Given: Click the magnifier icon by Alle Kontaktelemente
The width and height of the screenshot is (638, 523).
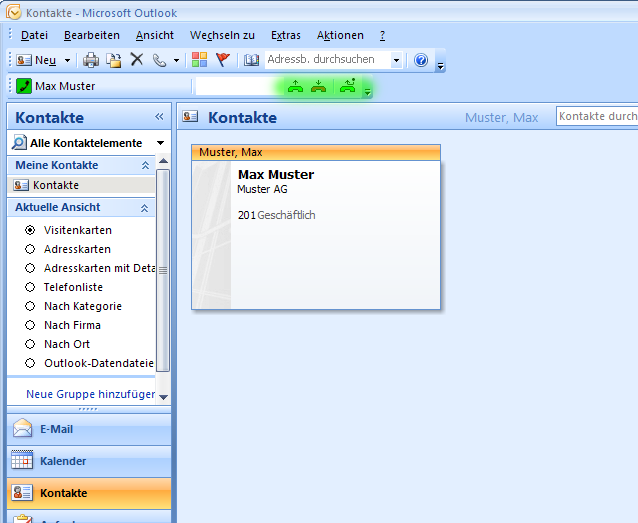Looking at the screenshot, I should click(19, 142).
